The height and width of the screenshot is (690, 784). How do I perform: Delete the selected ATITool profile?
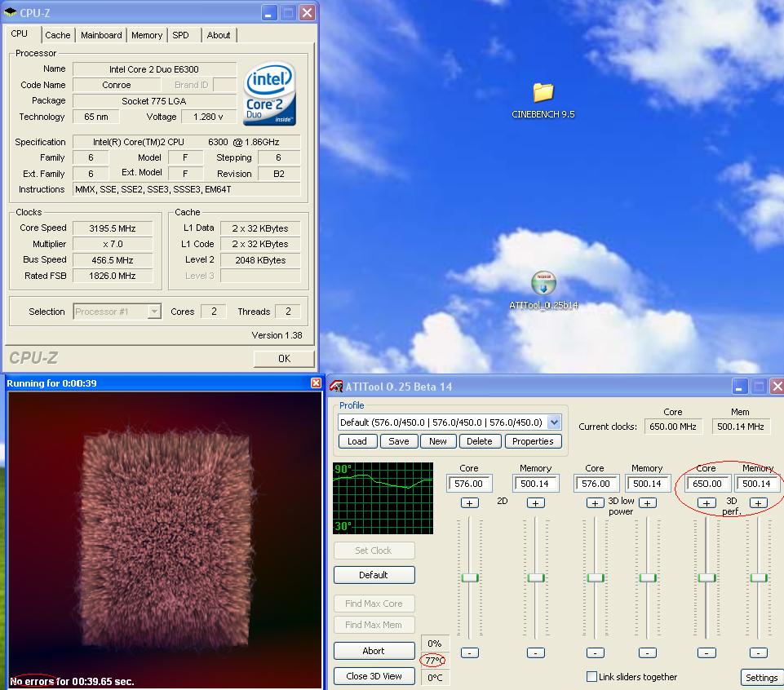coord(480,441)
